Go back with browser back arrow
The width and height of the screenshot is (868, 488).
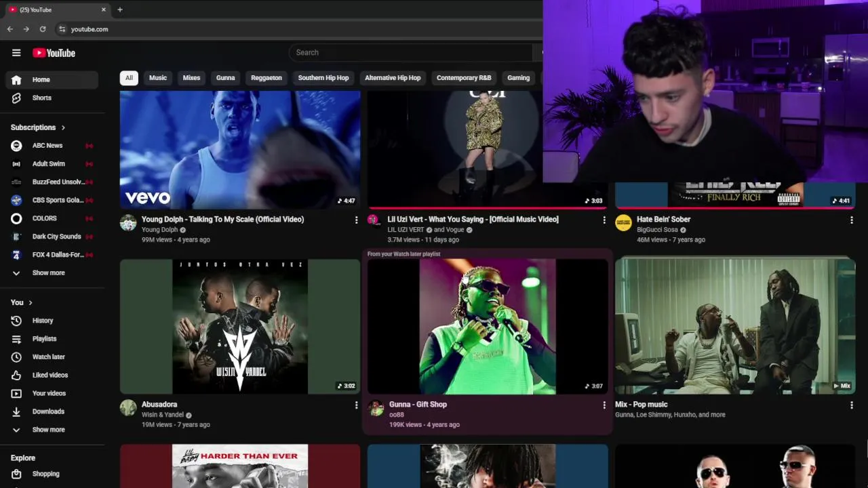[9, 29]
